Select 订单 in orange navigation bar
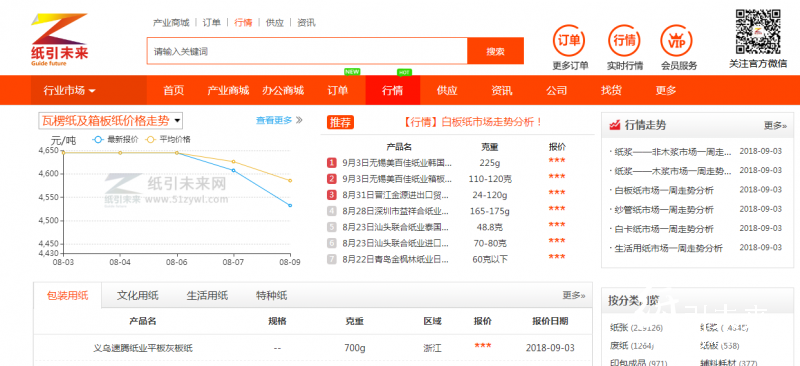Viewport: 800px width, 366px height. tap(337, 91)
